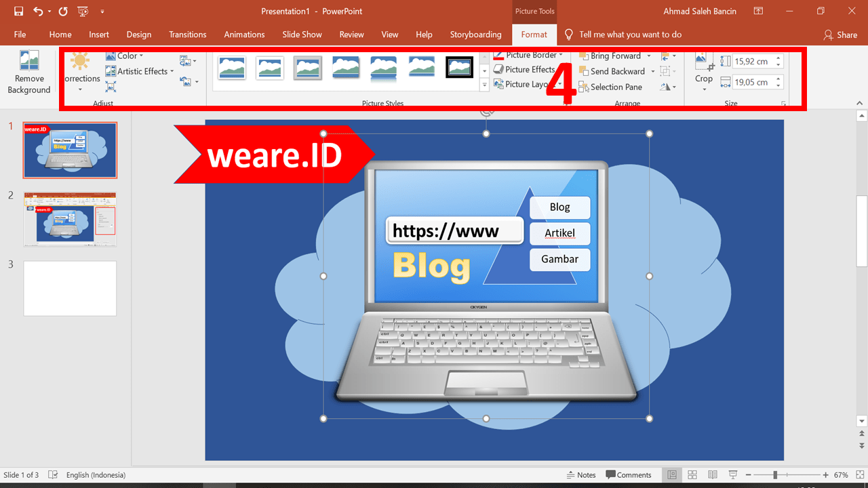Open the Customize Quick Access Toolbar arrow
This screenshot has width=868, height=488.
102,12
